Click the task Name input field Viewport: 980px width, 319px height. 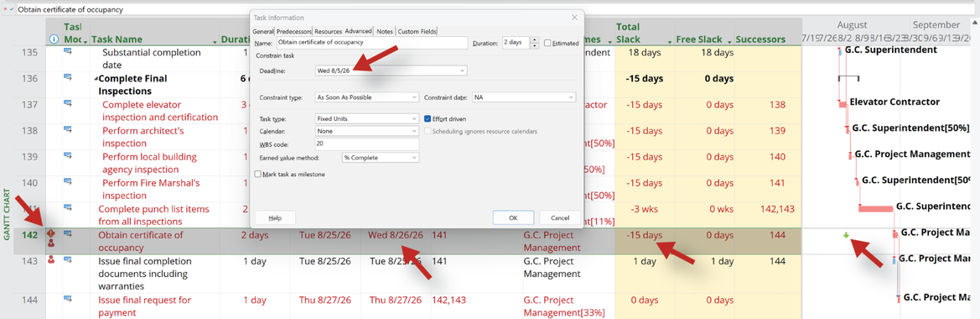pos(371,43)
